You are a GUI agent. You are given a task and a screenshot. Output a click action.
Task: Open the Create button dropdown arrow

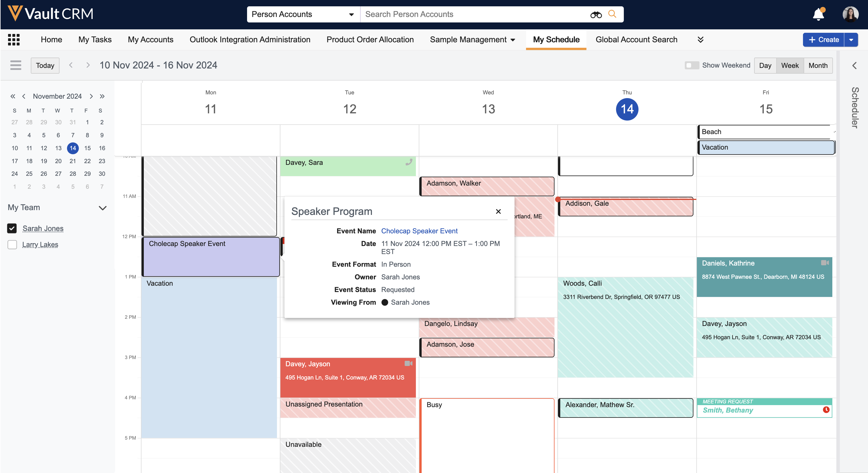click(x=851, y=40)
